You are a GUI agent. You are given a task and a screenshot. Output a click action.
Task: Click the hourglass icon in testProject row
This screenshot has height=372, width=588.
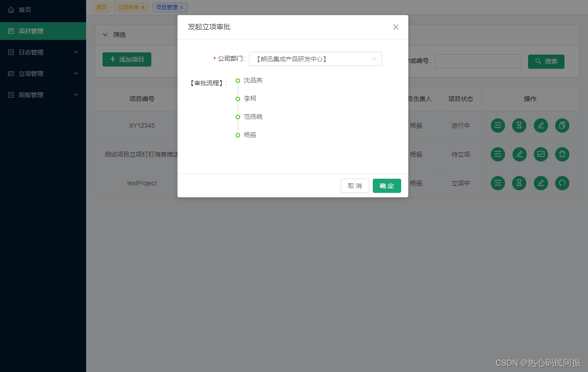519,183
